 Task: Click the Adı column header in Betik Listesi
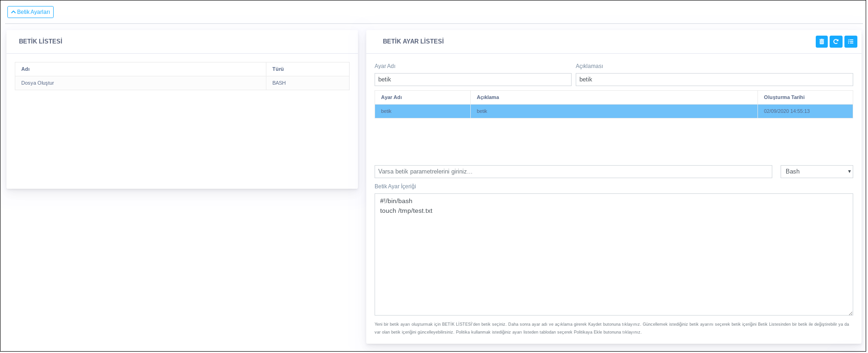pyautogui.click(x=25, y=69)
